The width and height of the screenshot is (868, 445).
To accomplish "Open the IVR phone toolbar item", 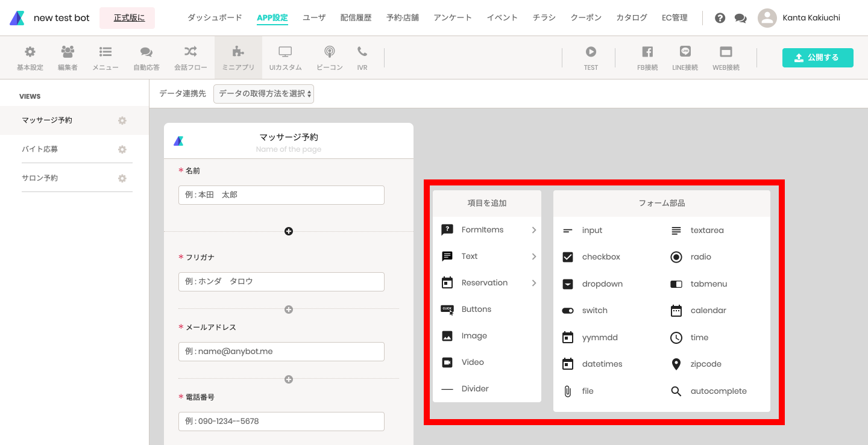I will (x=362, y=58).
